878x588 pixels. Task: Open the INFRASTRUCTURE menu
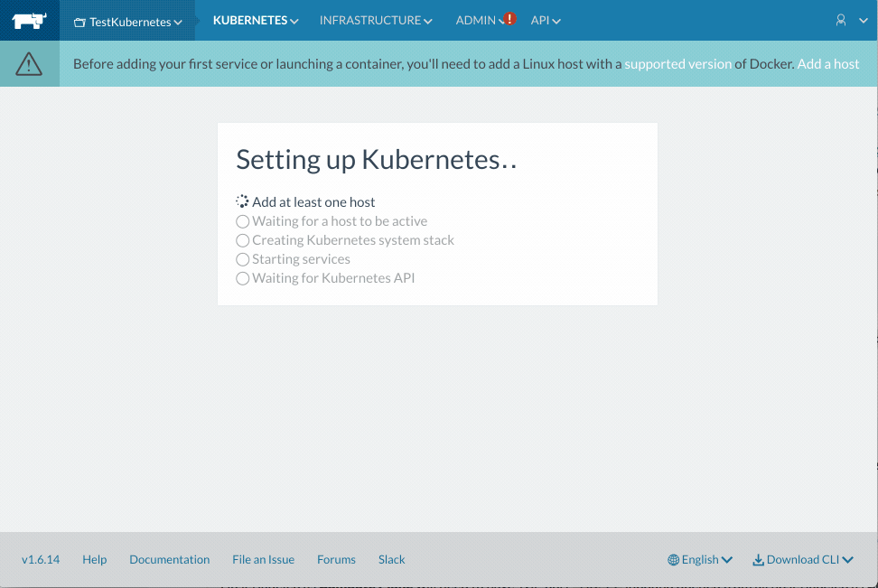(376, 20)
